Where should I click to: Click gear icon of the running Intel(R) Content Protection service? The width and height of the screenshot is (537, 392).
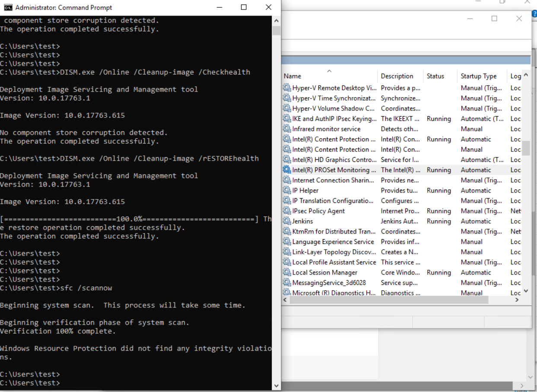(286, 139)
